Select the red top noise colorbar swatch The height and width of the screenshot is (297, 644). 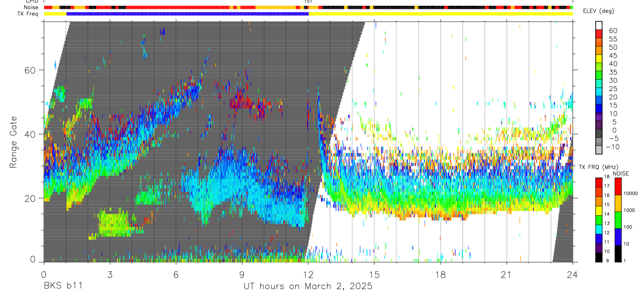pyautogui.click(x=618, y=186)
